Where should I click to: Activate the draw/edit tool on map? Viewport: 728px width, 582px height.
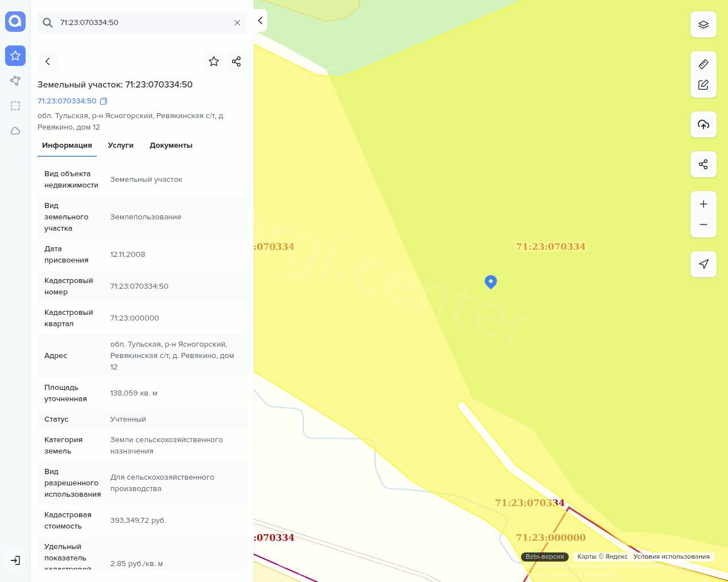click(x=704, y=85)
